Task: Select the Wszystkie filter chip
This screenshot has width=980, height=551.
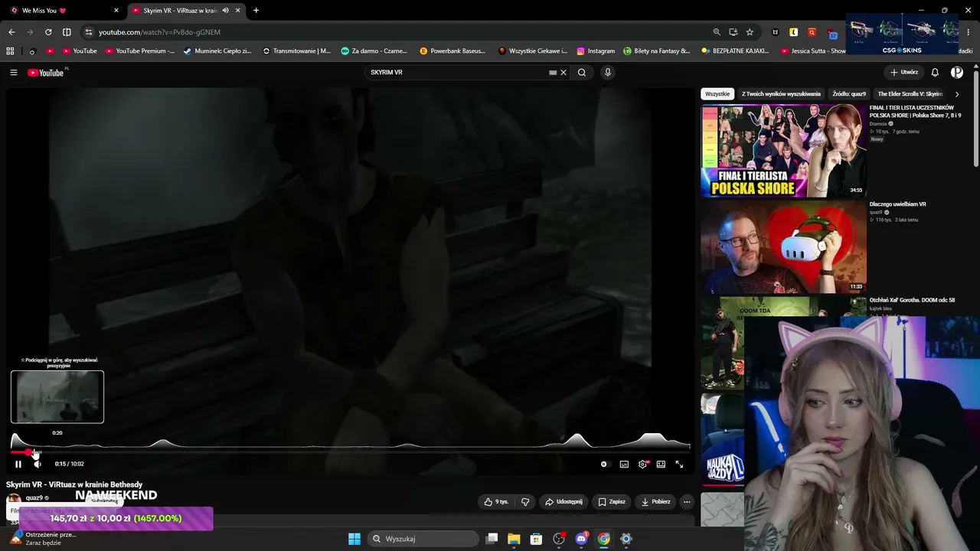Action: point(717,94)
